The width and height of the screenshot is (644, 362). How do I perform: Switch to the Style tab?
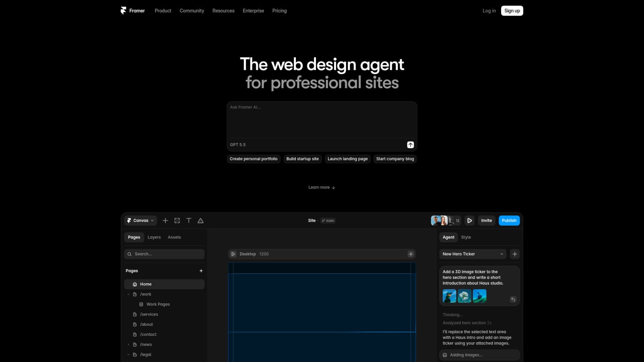coord(466,237)
